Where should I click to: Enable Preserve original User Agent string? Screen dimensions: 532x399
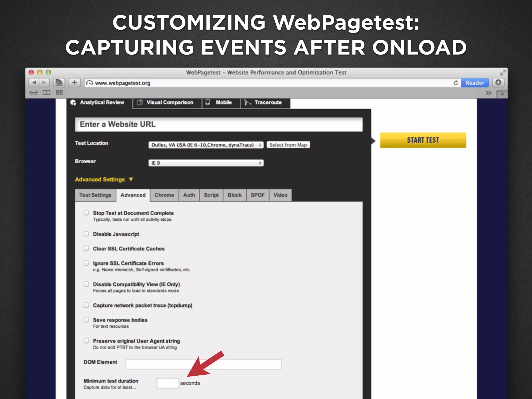tap(86, 341)
